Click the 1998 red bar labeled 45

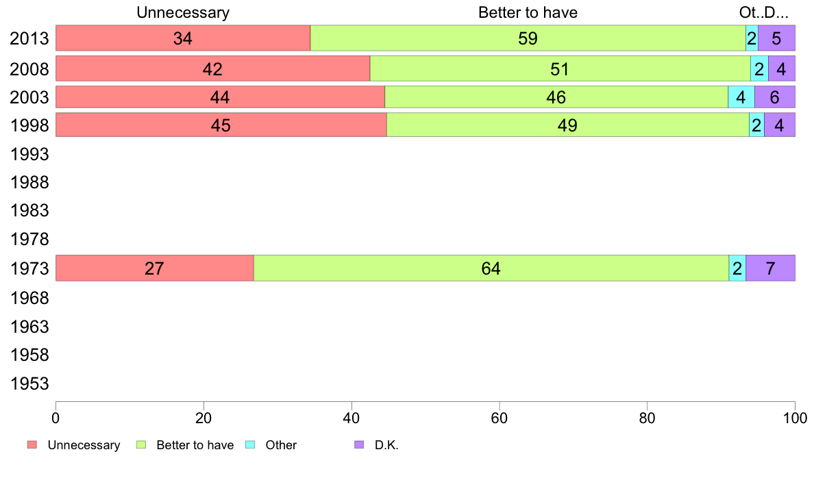click(221, 125)
